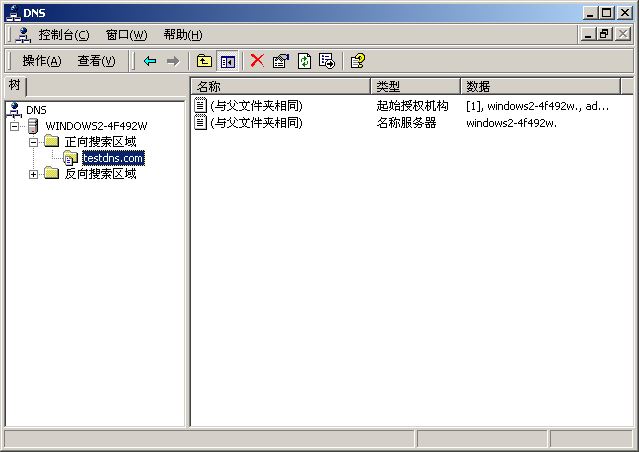639x452 pixels.
Task: Open the 帮助(H) menu
Action: click(x=182, y=35)
